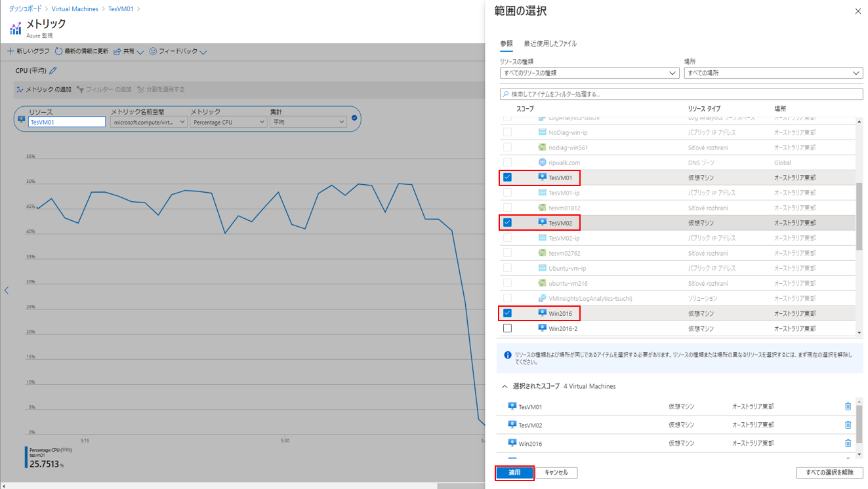The height and width of the screenshot is (489, 868).
Task: Toggle the ripwalk.com checkbox
Action: 507,162
